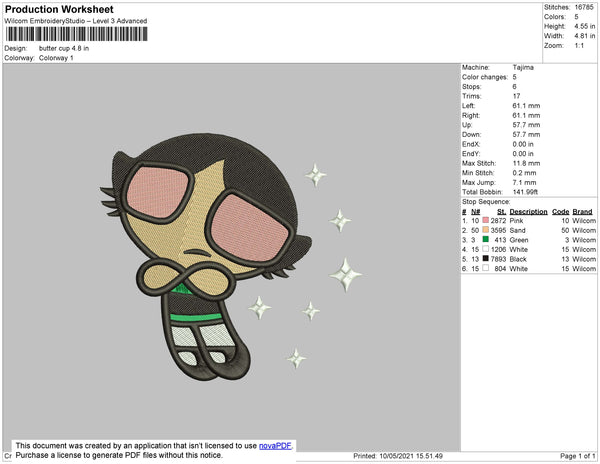Image resolution: width=600 pixels, height=464 pixels.
Task: Click the Zoom value '1:1'
Action: click(x=579, y=46)
